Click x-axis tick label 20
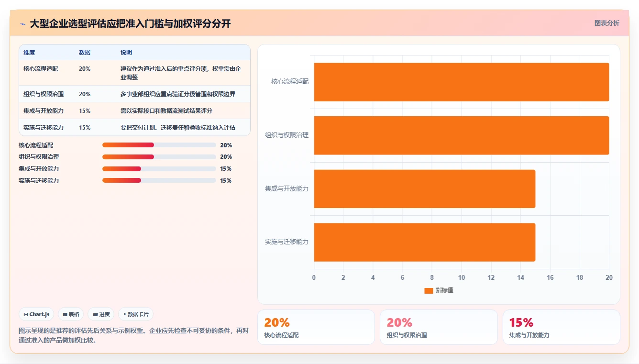 (609, 277)
